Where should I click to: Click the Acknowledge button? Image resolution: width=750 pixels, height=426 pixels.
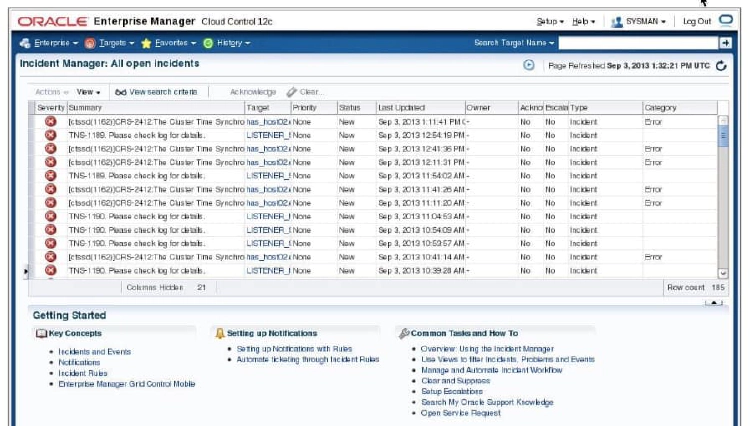pos(253,92)
